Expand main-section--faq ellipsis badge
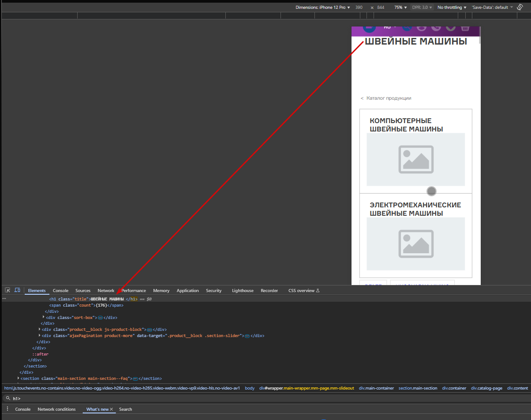Viewport: 531px width, 420px height. [135, 379]
